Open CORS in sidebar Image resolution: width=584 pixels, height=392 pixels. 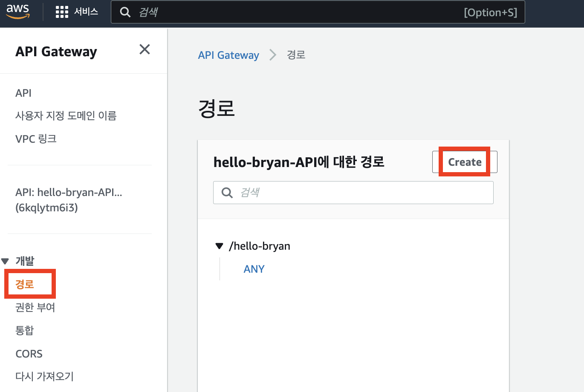29,354
